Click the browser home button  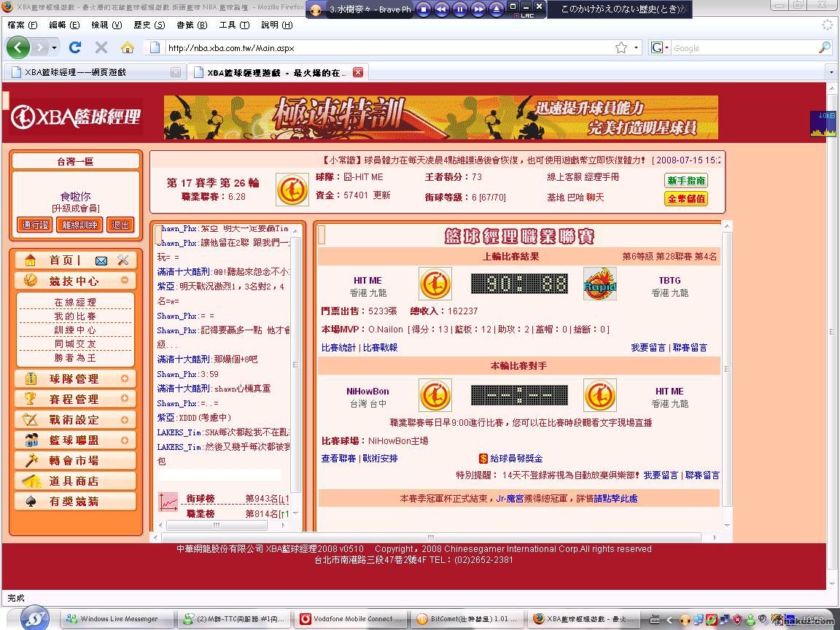pos(127,47)
